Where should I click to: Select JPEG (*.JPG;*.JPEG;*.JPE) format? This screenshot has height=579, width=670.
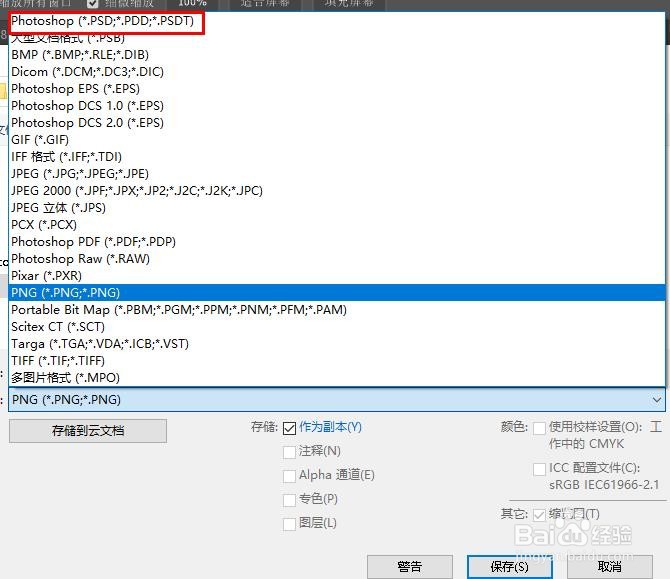337,173
